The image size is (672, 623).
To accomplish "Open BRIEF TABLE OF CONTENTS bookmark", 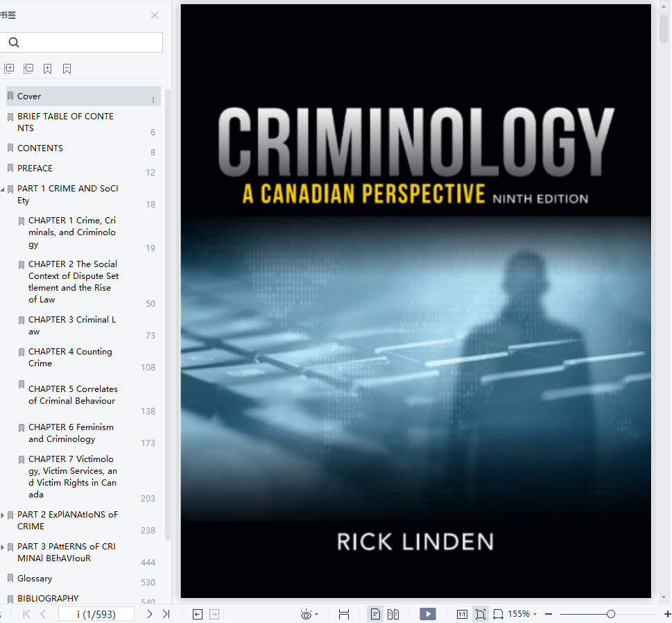I will (x=65, y=122).
